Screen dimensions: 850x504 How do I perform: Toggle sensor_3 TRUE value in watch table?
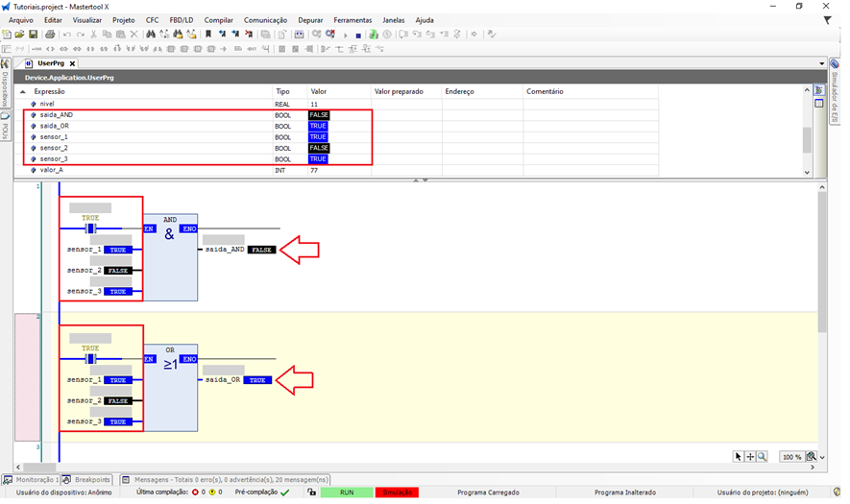pyautogui.click(x=318, y=158)
